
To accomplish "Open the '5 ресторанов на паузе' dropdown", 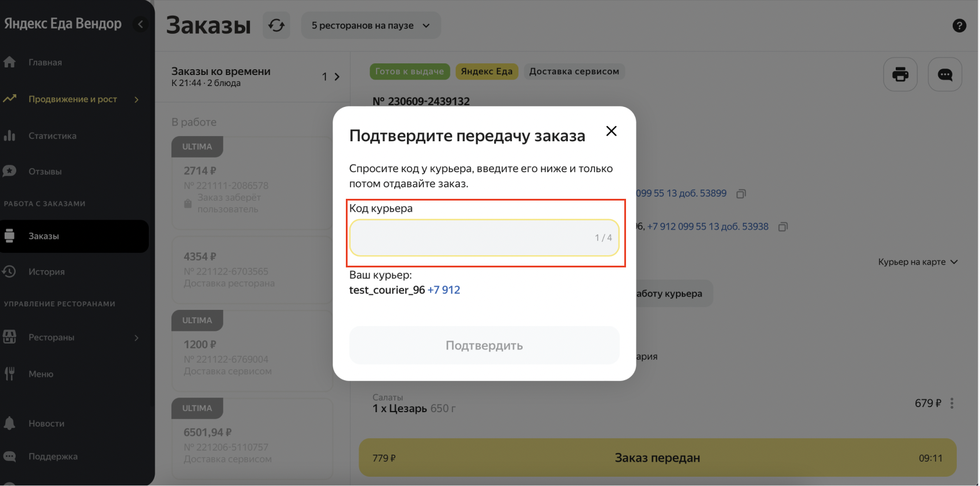I will 370,26.
